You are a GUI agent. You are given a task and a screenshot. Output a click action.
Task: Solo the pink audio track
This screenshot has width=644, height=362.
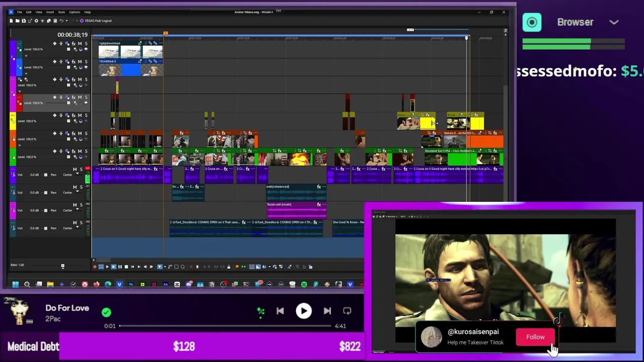(80, 205)
